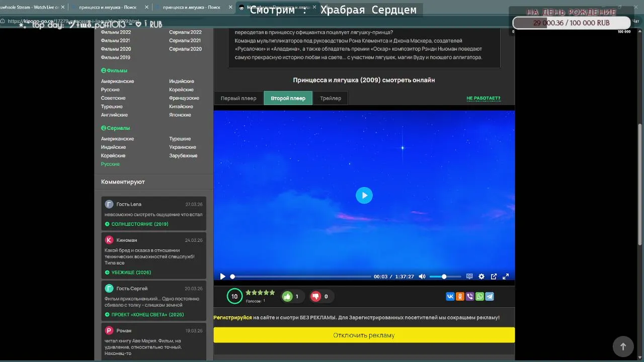Click Роман's avatar icon
Viewport: 644px width, 362px height.
tap(109, 331)
